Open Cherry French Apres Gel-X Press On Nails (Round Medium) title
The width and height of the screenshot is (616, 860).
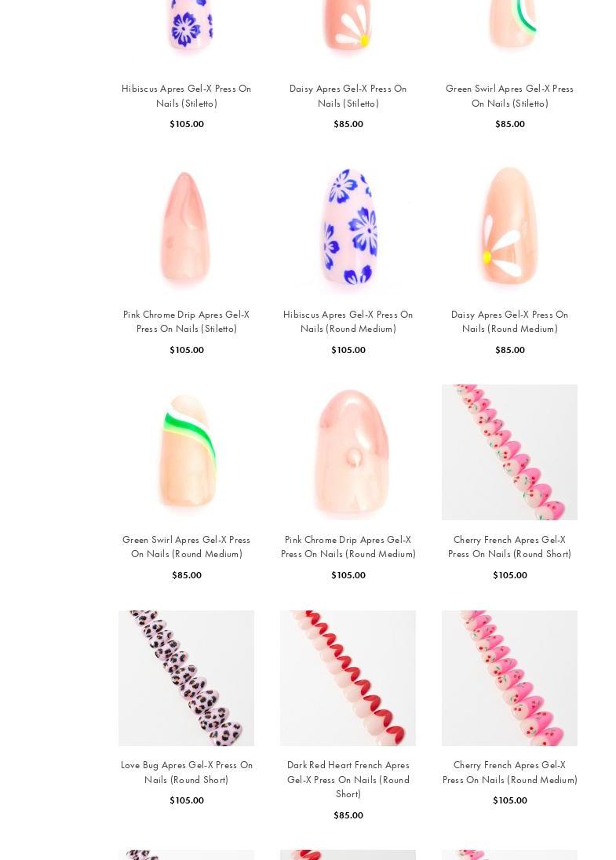(509, 771)
